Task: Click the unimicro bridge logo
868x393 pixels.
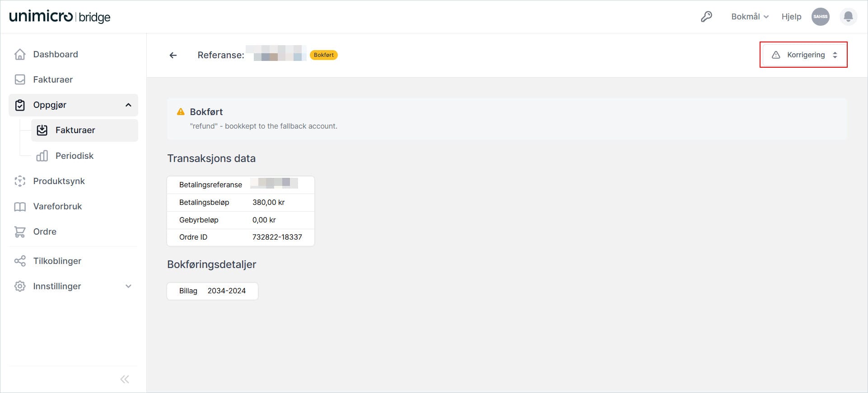Action: click(60, 17)
